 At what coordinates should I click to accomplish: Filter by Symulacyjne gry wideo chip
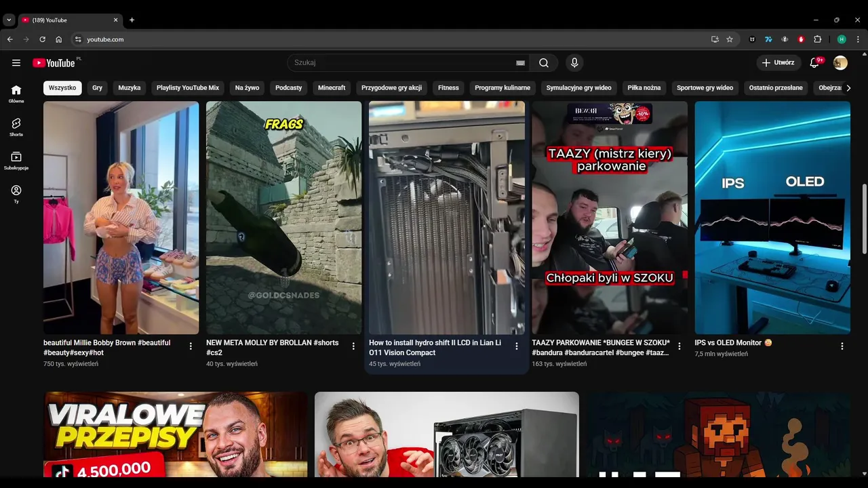pyautogui.click(x=579, y=88)
